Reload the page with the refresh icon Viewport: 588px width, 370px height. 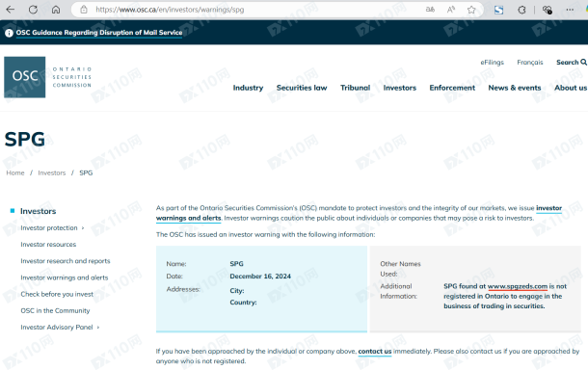pos(33,10)
